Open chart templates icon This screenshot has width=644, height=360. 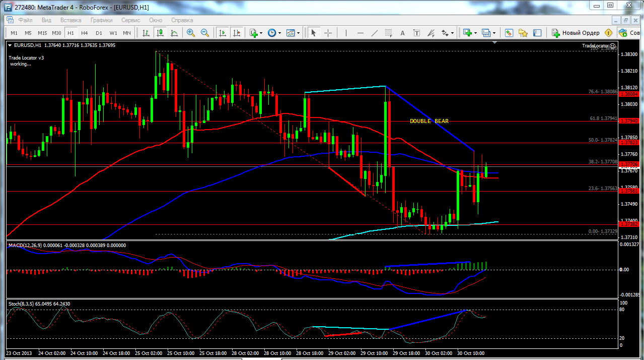[x=291, y=33]
